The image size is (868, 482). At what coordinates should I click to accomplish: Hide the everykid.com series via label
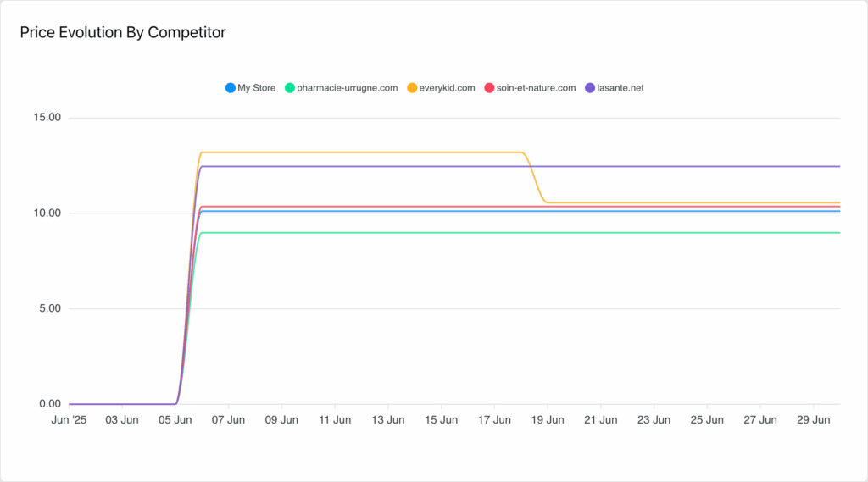[447, 88]
